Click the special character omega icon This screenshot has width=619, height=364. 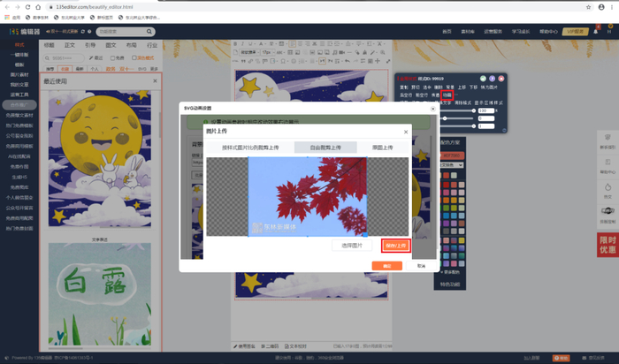[x=283, y=61]
